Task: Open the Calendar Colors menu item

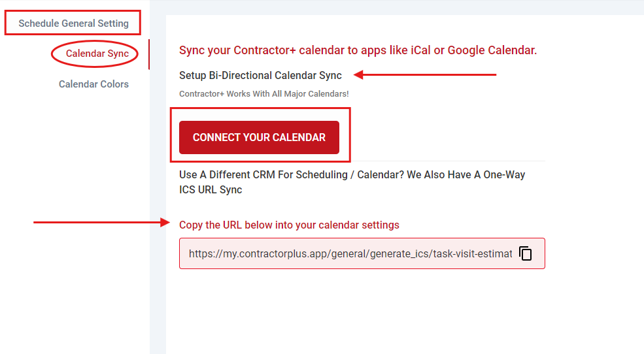Action: click(93, 84)
